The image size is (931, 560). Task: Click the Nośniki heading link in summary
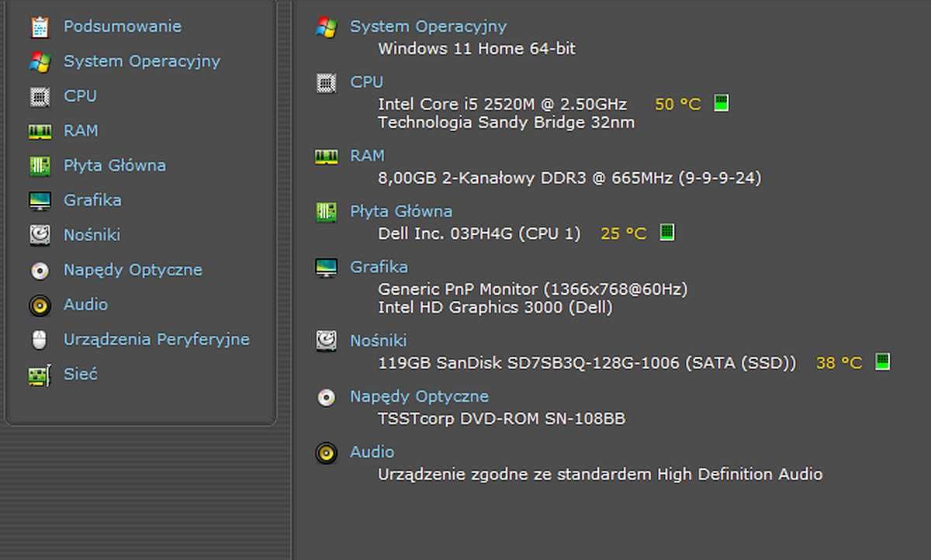378,340
